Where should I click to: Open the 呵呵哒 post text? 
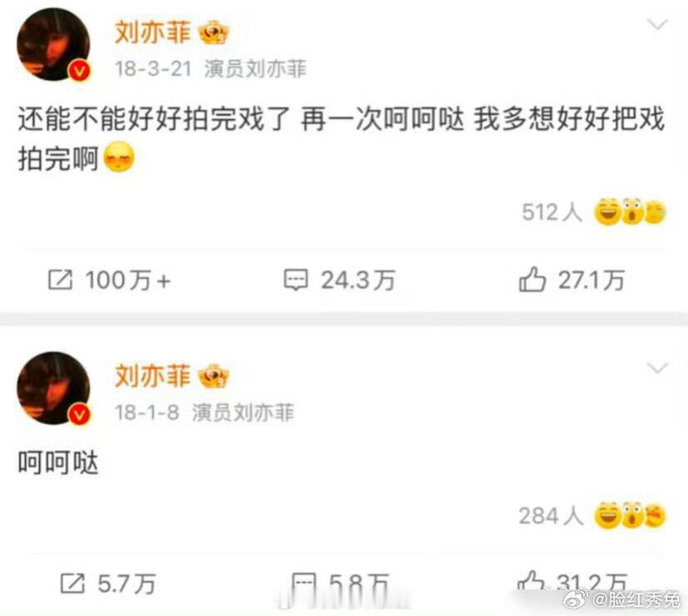pyautogui.click(x=58, y=463)
